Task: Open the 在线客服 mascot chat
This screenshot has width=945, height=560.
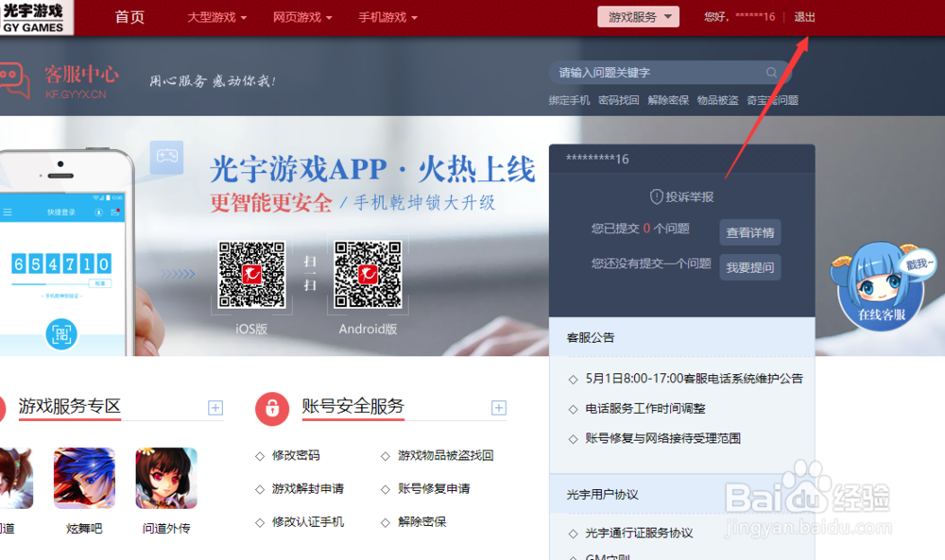Action: coord(881,287)
